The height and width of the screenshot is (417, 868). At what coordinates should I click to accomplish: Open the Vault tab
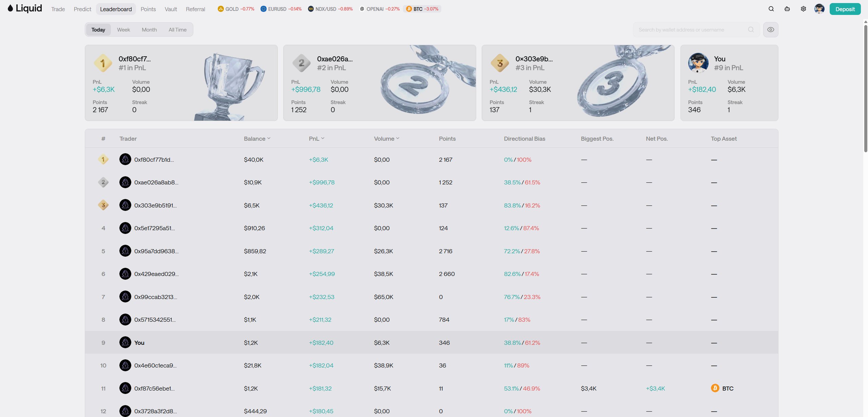pos(171,9)
